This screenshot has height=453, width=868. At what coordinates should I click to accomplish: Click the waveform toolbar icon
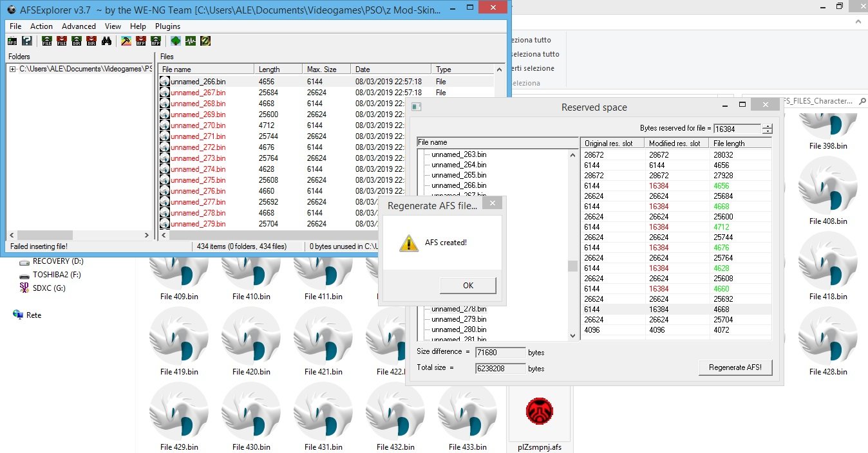point(191,41)
